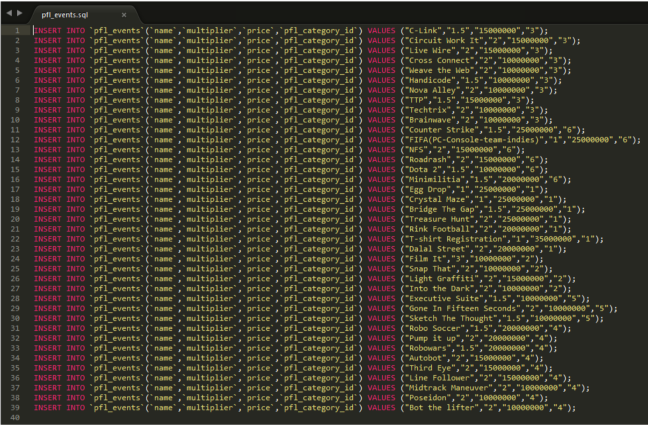
Task: Select line number 1 in the gutter
Action: click(x=16, y=31)
